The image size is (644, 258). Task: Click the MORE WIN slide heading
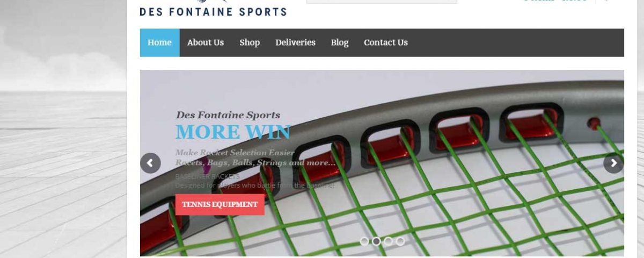point(233,132)
